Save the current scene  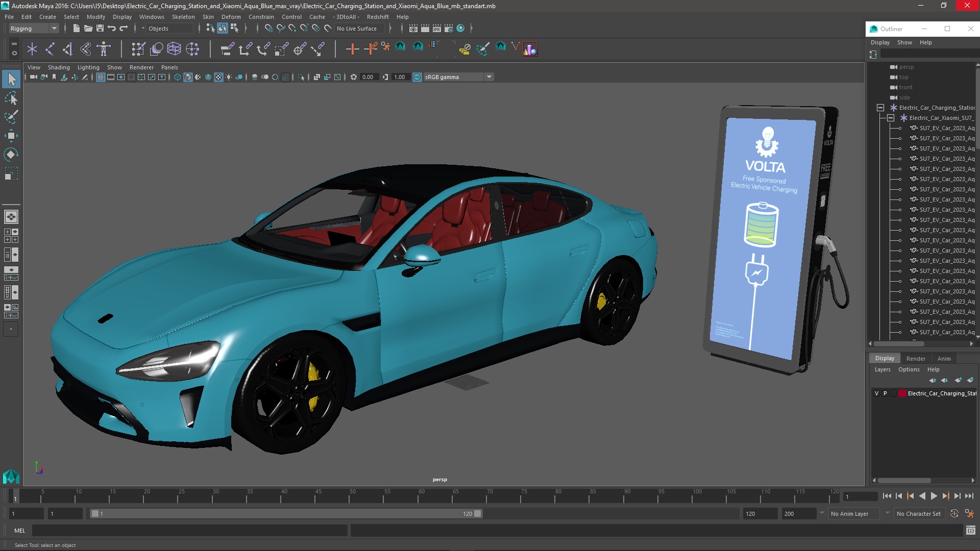100,29
